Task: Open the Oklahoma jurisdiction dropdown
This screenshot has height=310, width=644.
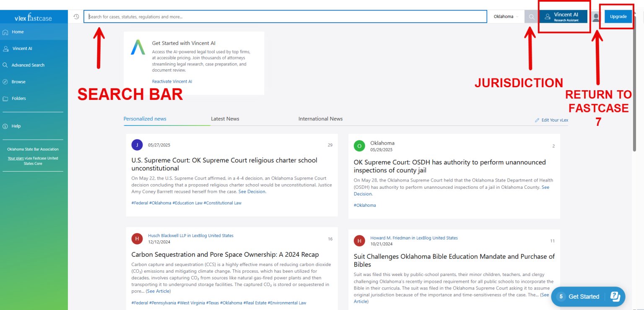Action: pyautogui.click(x=506, y=17)
